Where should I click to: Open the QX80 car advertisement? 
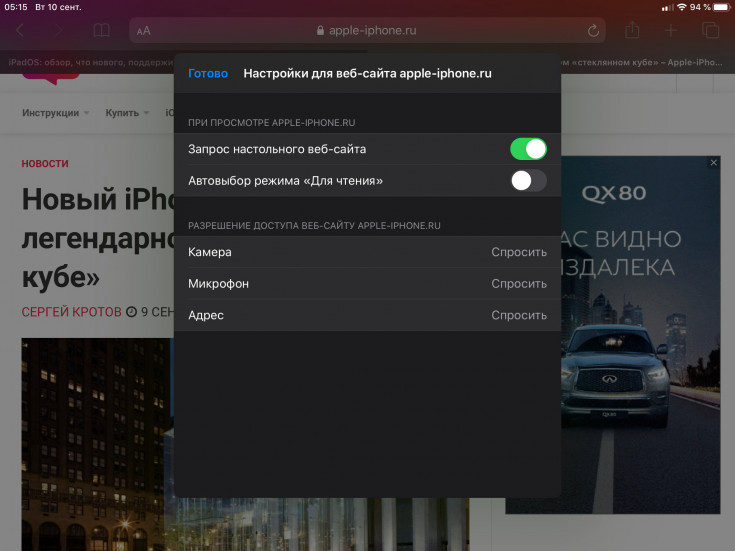[x=640, y=335]
